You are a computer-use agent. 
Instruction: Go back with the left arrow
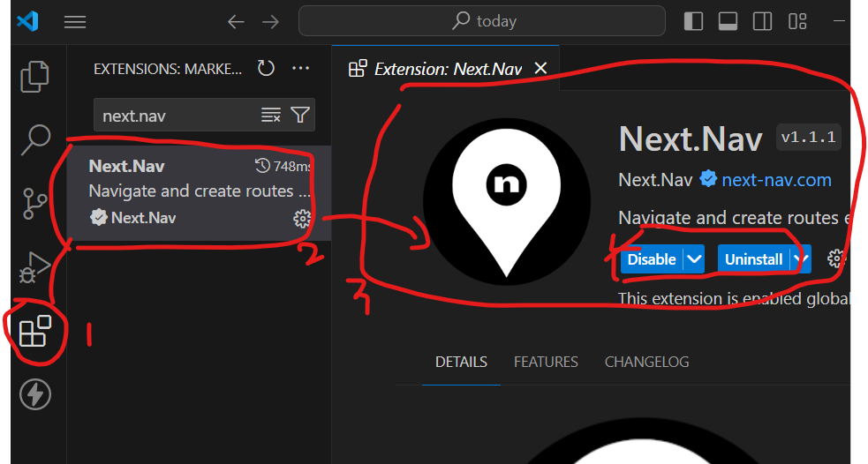point(236,21)
